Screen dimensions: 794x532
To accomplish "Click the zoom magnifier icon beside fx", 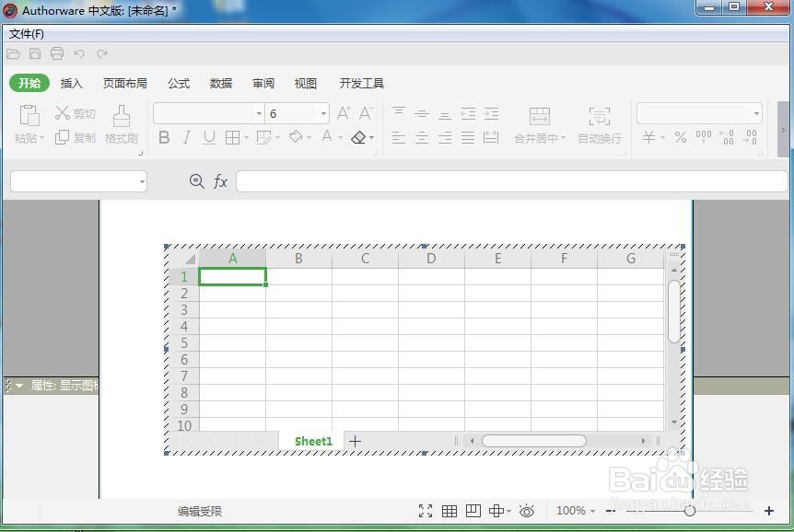I will tap(196, 181).
